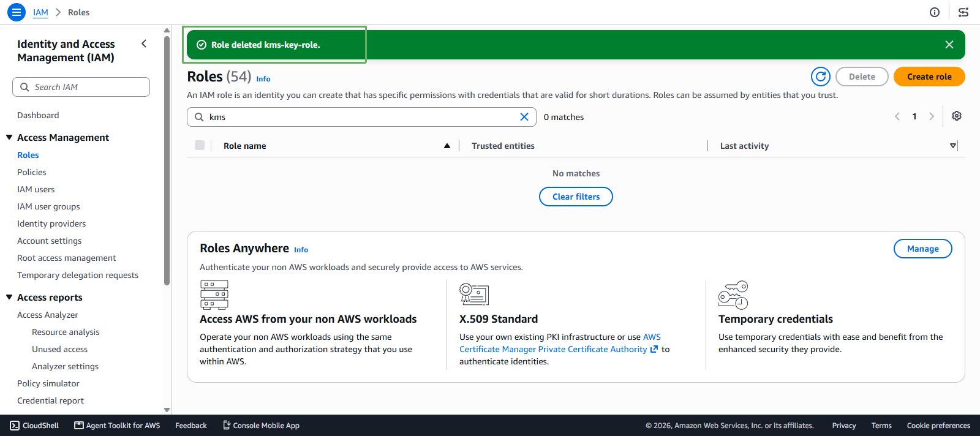Go to Policies in sidebar
Screen dimensions: 980x436
click(x=32, y=172)
